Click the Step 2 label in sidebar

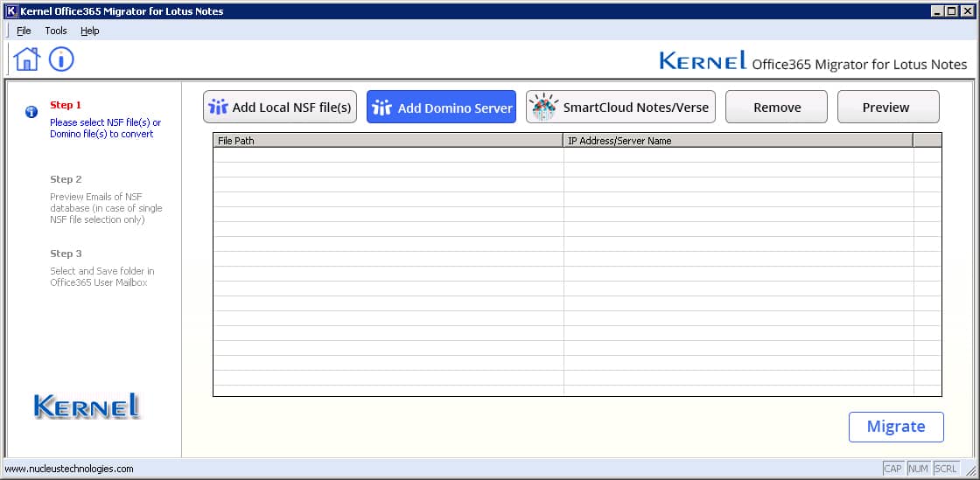(66, 179)
